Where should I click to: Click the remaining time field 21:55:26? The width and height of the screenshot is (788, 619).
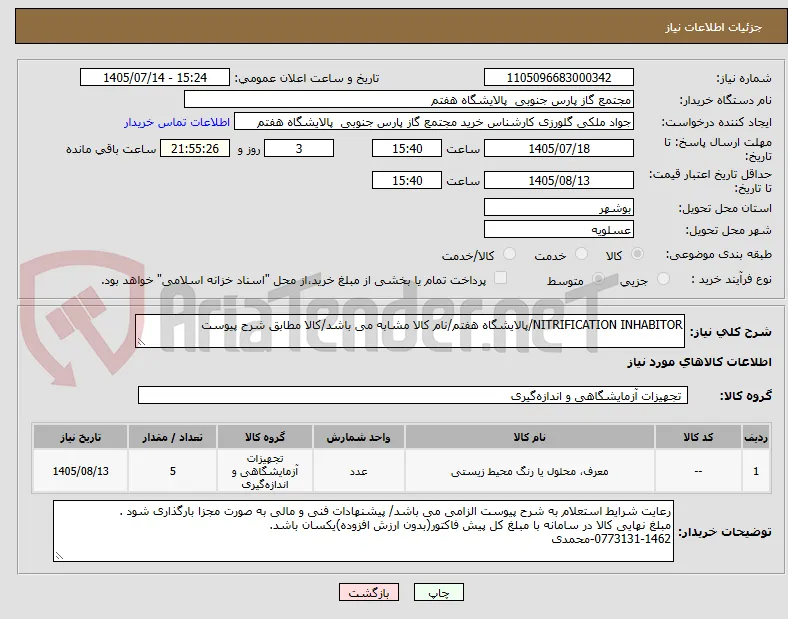(195, 149)
